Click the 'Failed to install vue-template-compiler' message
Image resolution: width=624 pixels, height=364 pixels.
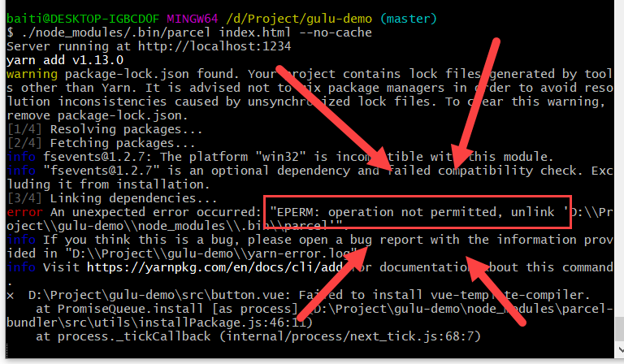pos(444,295)
